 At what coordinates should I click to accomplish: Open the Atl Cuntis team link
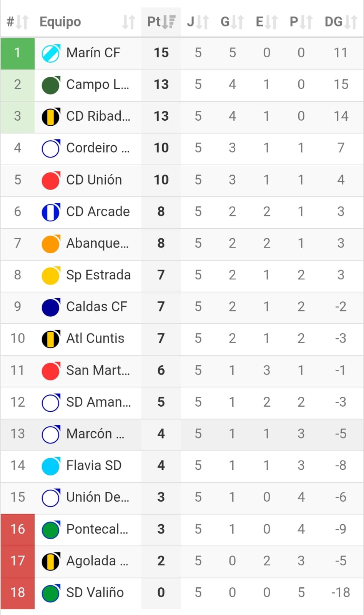(x=95, y=338)
